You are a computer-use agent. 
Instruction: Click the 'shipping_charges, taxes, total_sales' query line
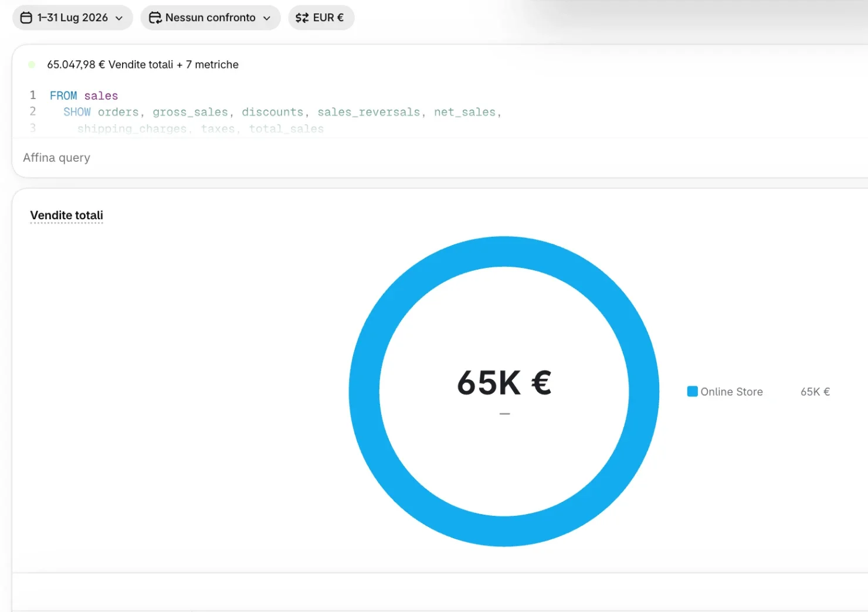click(201, 128)
